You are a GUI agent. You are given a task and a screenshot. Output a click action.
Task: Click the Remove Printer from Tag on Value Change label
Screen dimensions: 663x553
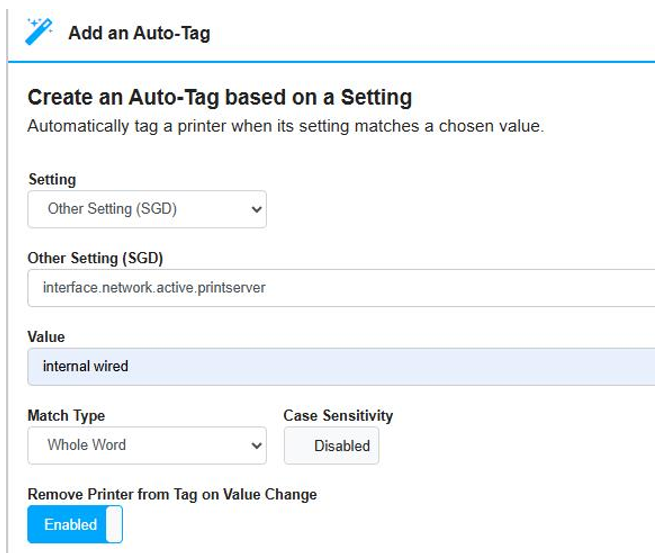172,494
